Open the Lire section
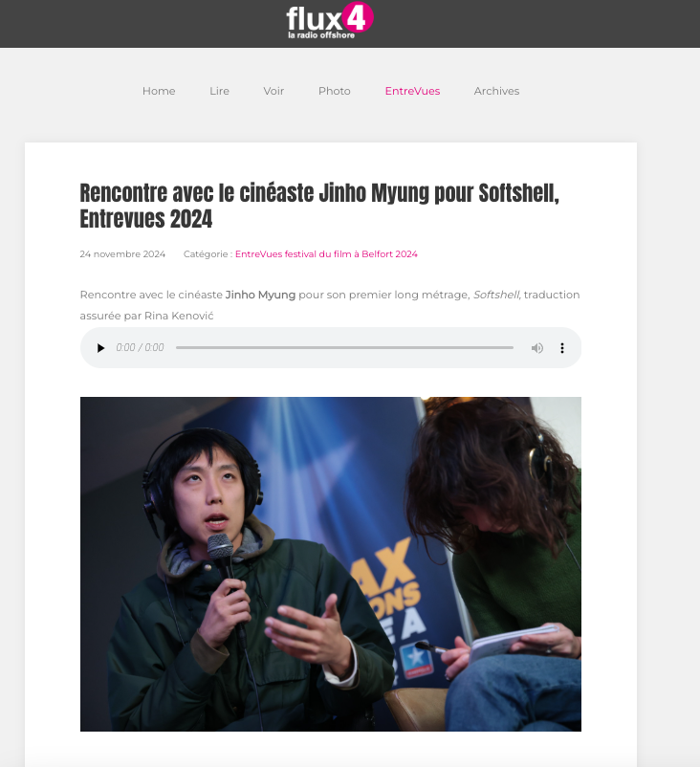 219,91
